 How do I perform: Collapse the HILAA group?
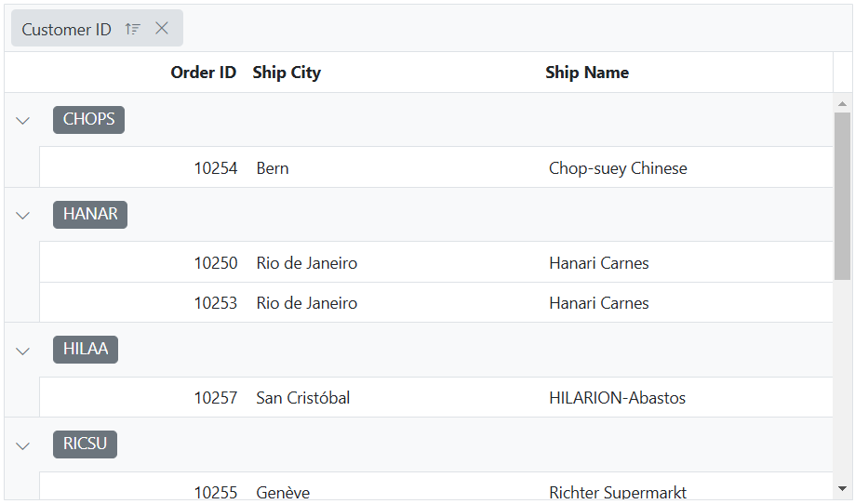22,351
